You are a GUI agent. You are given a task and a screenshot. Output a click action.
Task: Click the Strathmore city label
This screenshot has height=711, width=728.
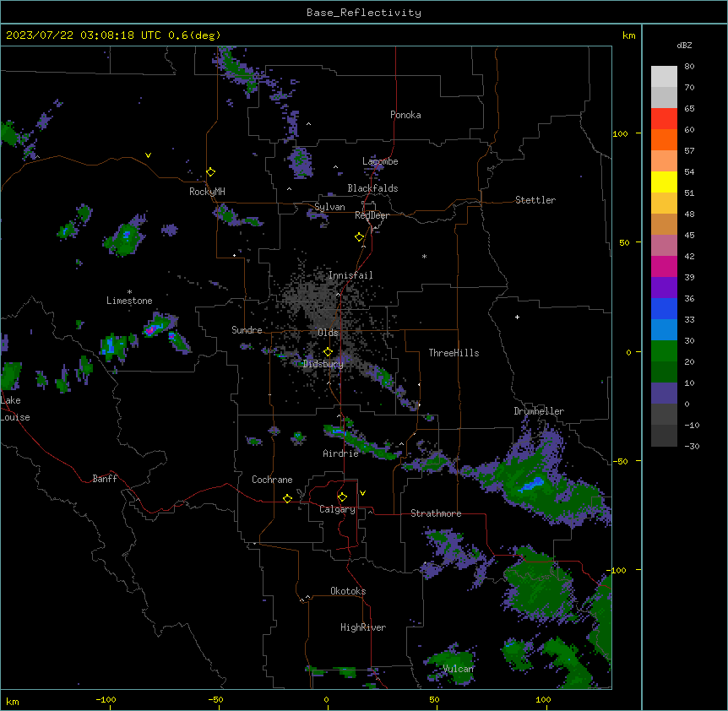pos(436,513)
